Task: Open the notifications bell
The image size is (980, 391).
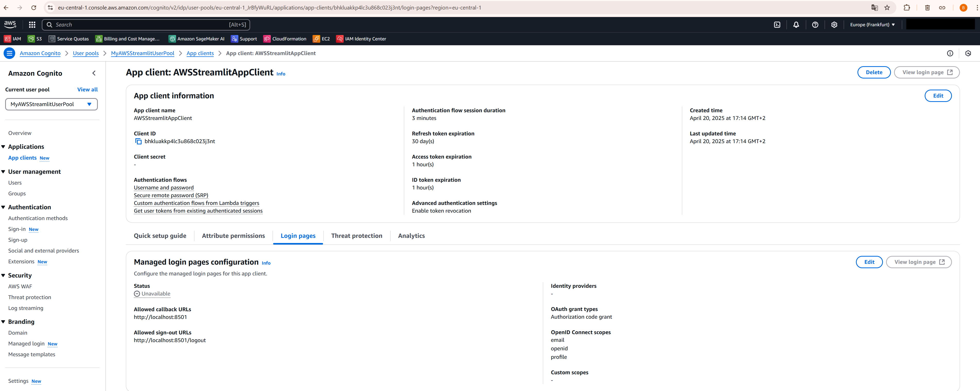Action: (796, 24)
